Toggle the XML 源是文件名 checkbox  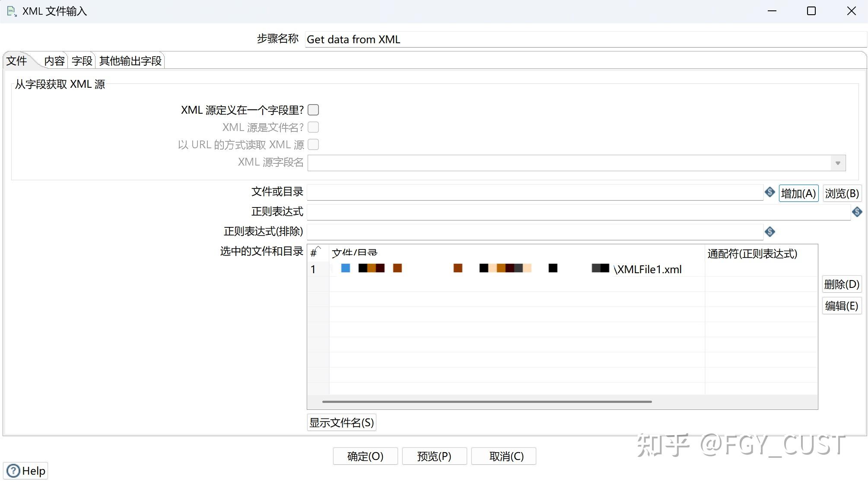(x=313, y=127)
